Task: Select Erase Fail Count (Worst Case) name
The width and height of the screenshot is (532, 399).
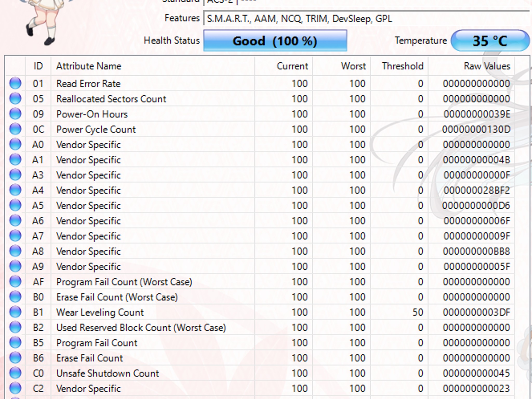Action: (117, 297)
